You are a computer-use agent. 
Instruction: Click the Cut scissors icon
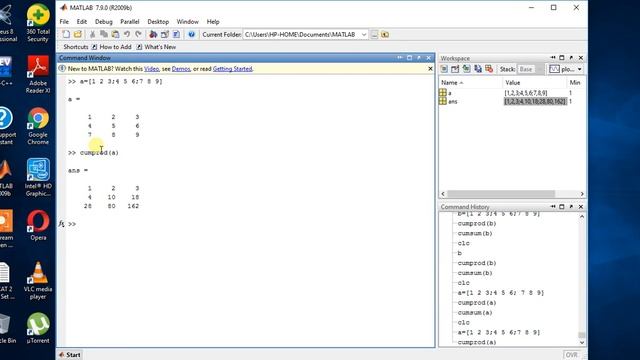coord(92,34)
